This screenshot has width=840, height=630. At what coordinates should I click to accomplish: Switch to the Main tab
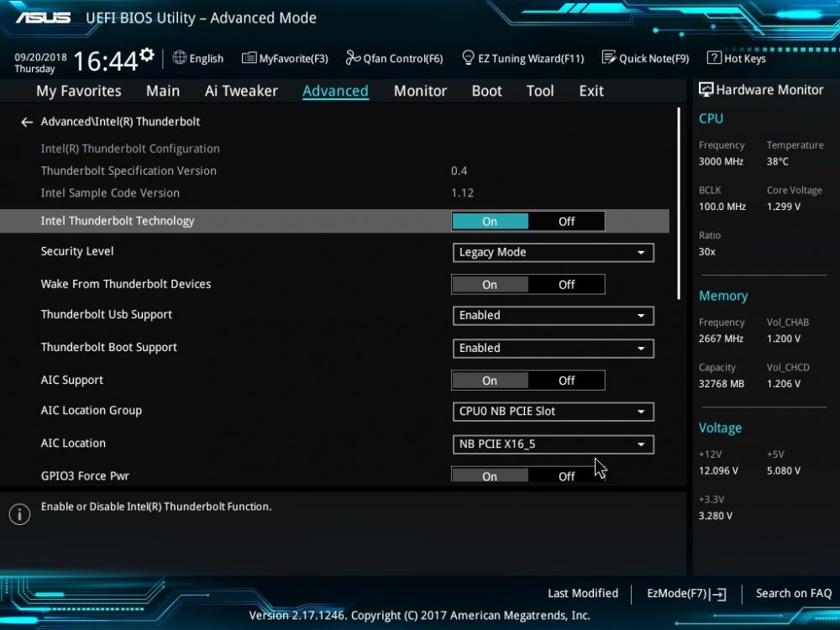[163, 91]
